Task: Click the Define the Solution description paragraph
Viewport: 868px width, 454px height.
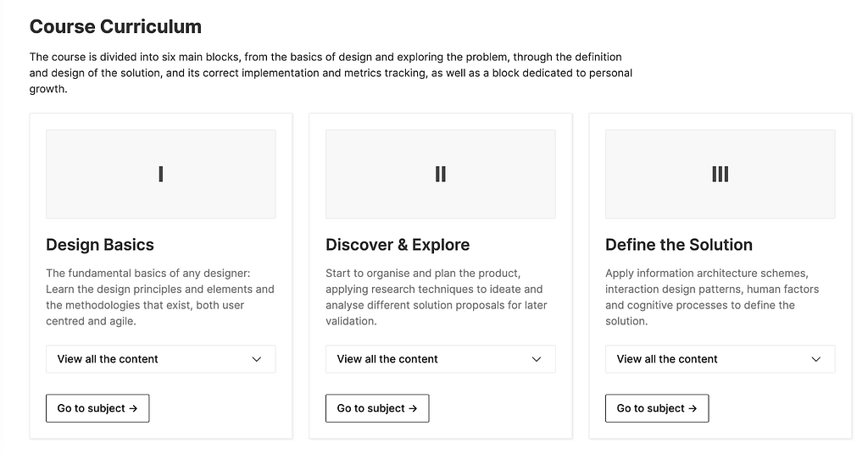Action: pos(712,297)
